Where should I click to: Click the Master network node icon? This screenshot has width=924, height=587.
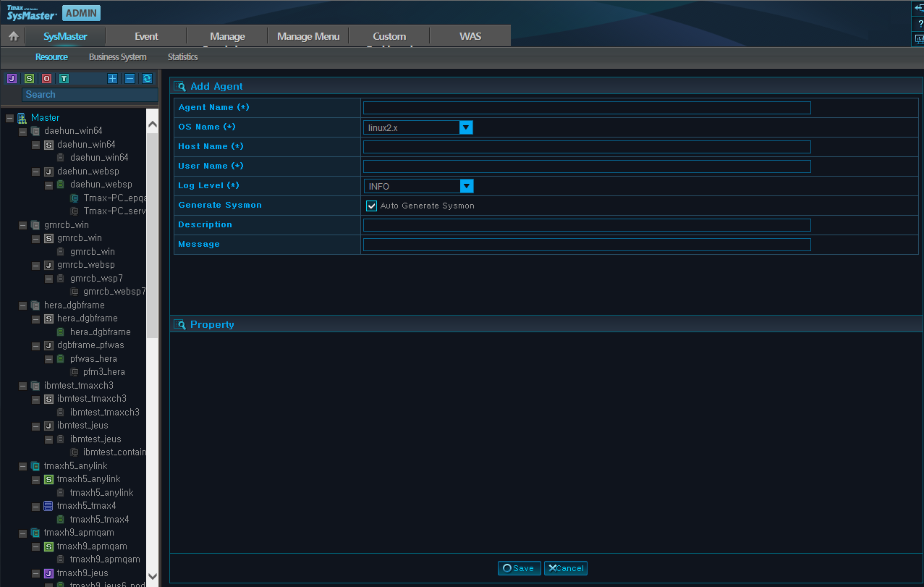[x=22, y=117]
